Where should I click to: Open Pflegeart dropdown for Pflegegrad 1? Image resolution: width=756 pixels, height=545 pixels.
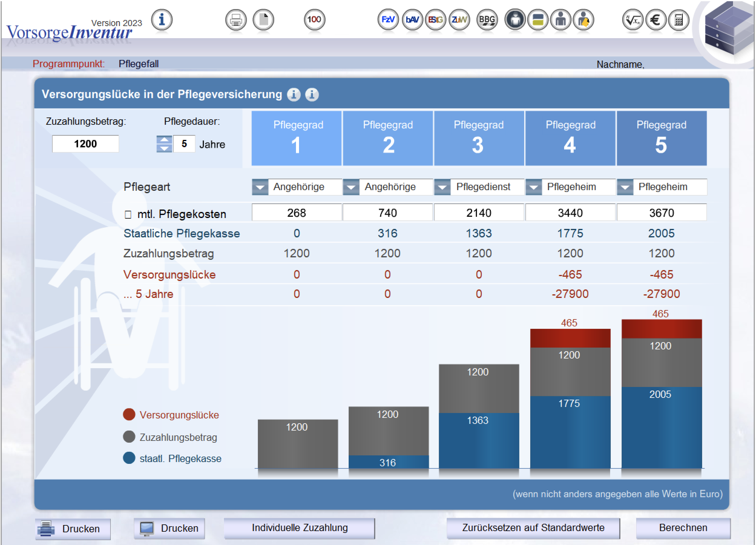260,187
